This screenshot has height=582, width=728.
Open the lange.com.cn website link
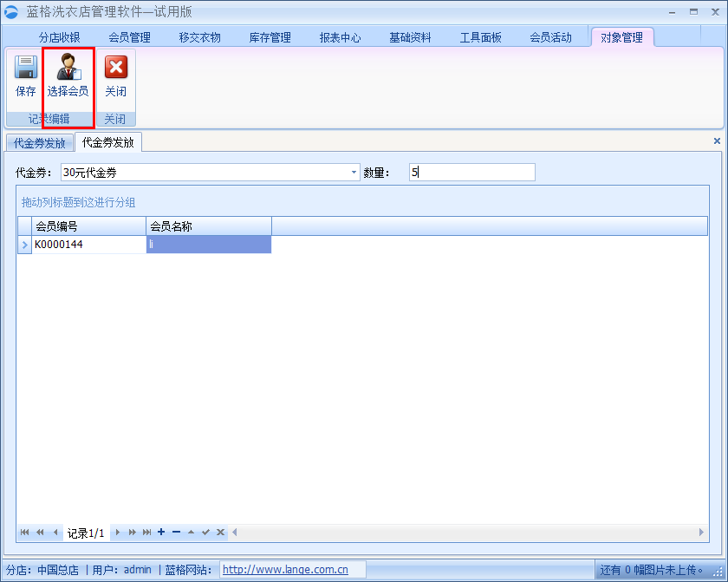(285, 570)
